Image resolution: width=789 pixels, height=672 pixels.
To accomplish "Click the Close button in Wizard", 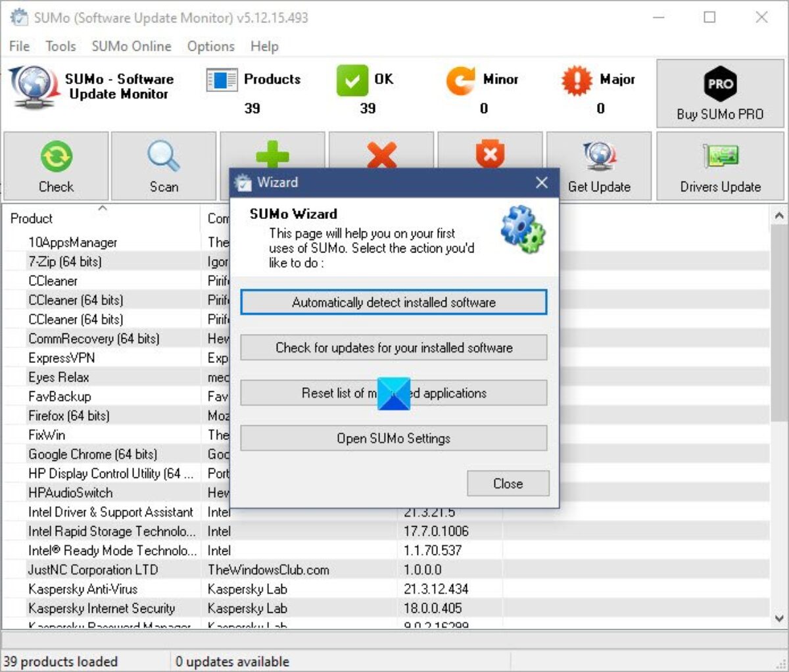I will pyautogui.click(x=508, y=483).
